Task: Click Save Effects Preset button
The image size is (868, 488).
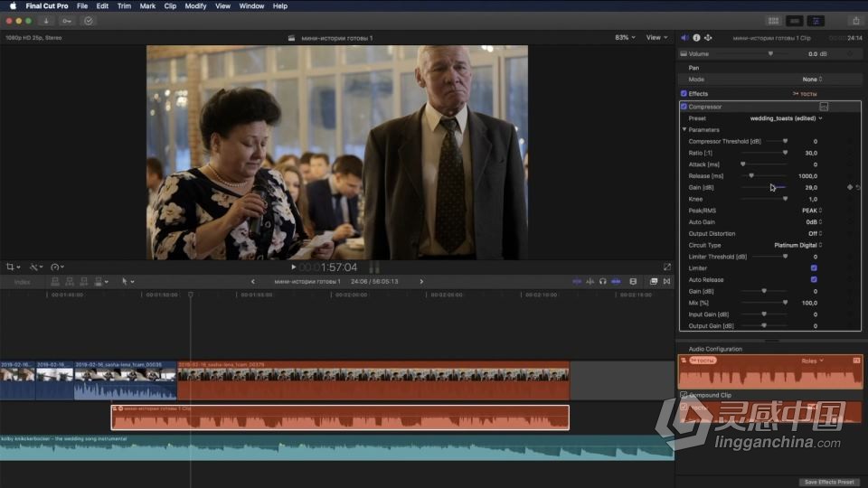Action: click(829, 482)
